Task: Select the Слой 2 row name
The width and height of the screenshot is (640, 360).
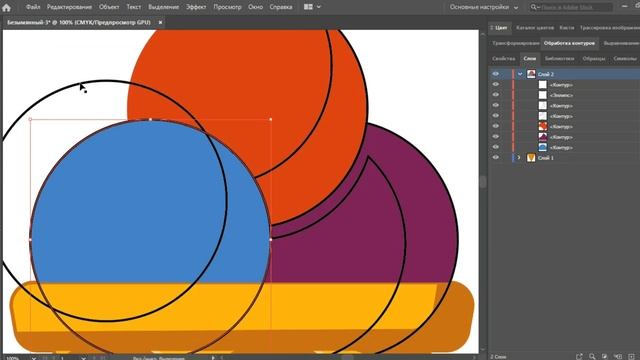Action: (x=546, y=74)
